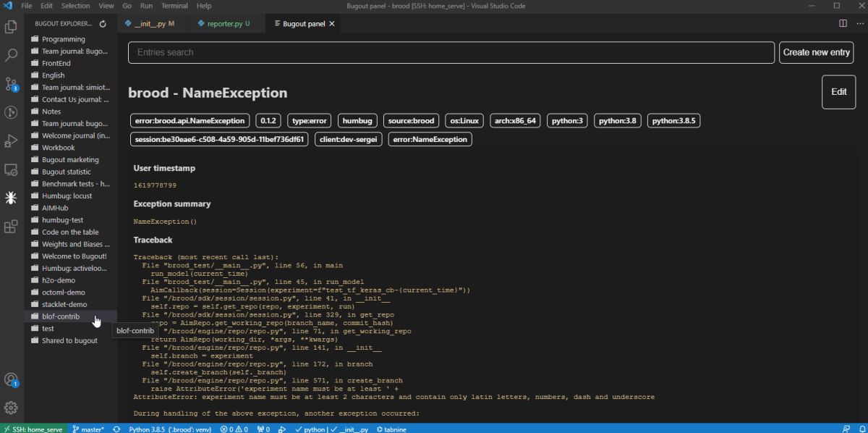Select the Bugout panel tab
Viewport: 868px width, 433px height.
click(302, 24)
